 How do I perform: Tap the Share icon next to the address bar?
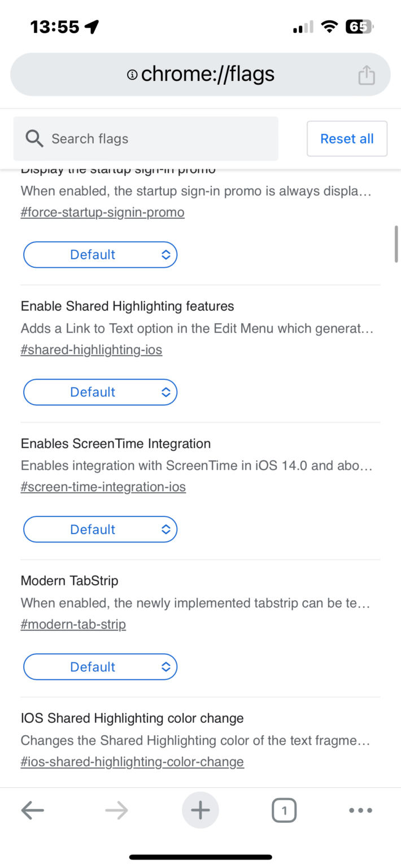click(x=366, y=74)
